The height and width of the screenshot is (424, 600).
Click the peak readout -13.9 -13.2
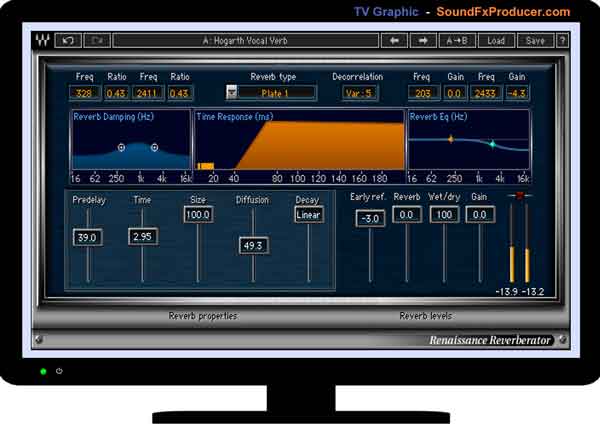click(x=519, y=292)
